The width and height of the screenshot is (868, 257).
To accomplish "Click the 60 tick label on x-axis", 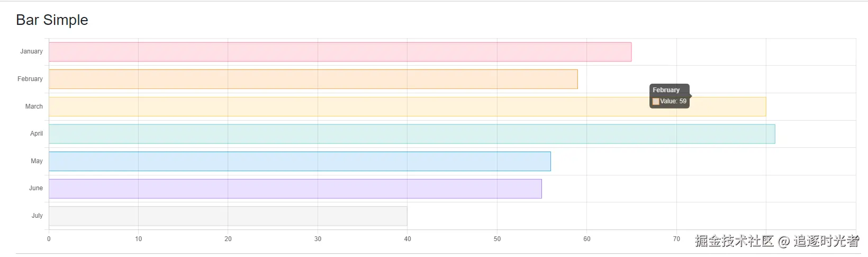I will click(587, 239).
